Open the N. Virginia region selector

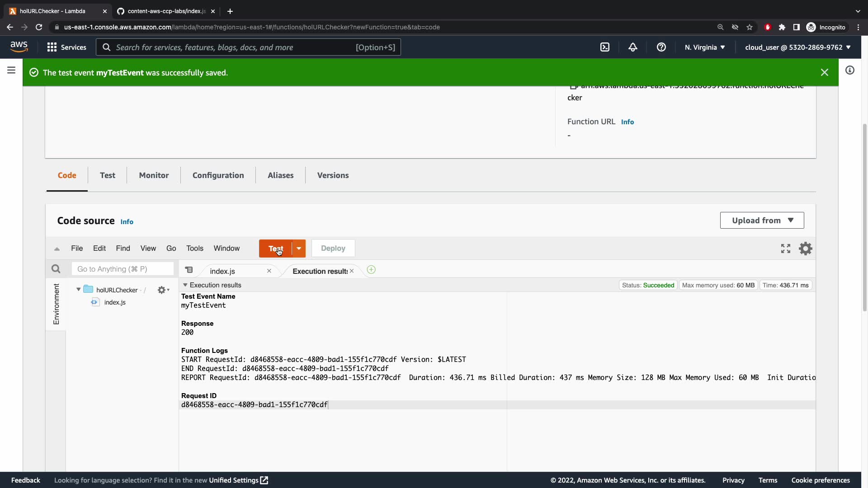coord(705,47)
